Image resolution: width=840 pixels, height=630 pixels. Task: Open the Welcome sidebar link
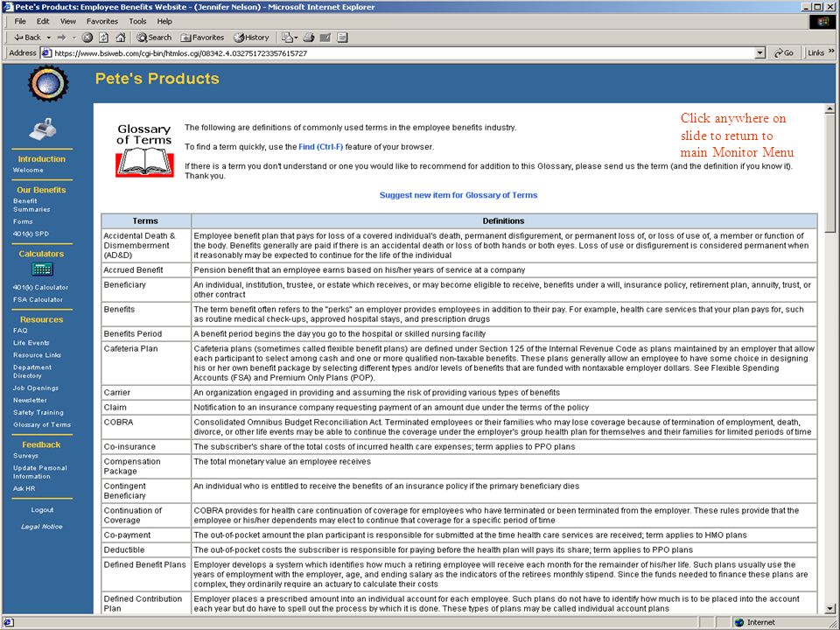tap(28, 170)
